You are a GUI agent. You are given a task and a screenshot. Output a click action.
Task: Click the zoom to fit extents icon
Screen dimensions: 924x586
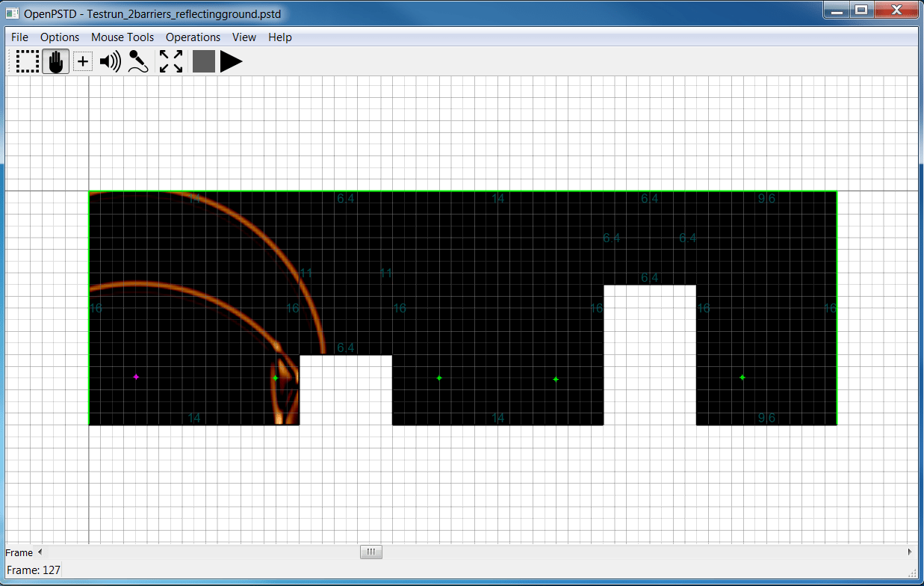coord(170,61)
